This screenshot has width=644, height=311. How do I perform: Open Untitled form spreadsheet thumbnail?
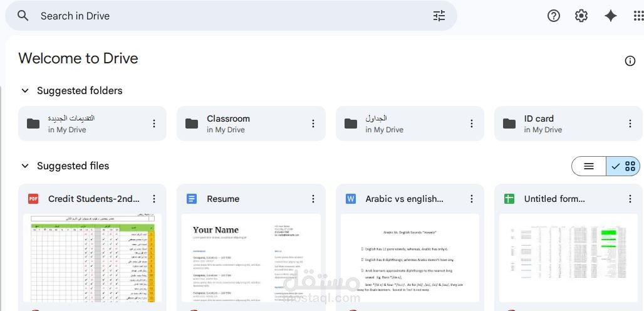(568, 258)
